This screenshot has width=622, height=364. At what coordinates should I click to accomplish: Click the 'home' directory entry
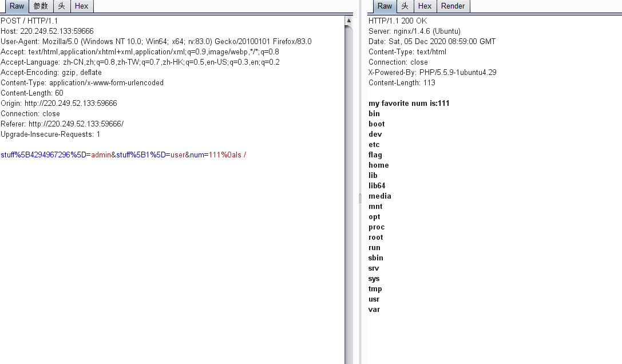pos(378,165)
